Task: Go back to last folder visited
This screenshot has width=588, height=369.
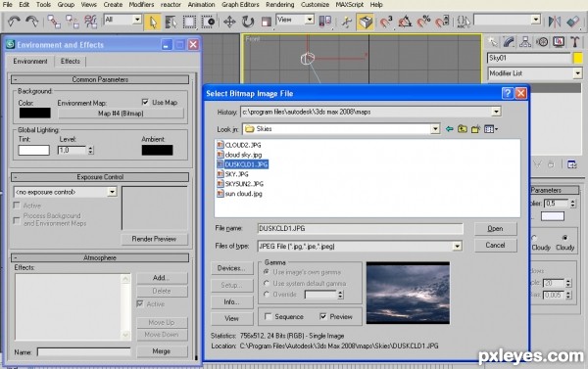Action: tap(449, 129)
